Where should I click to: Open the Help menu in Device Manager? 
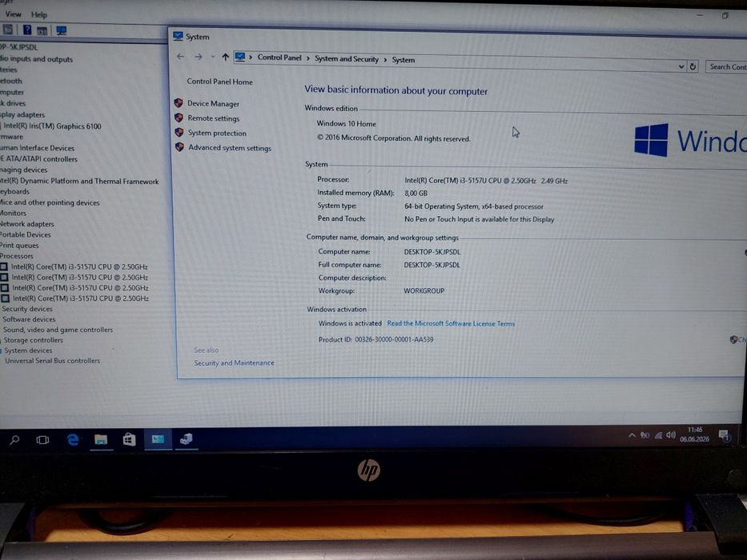(x=39, y=14)
